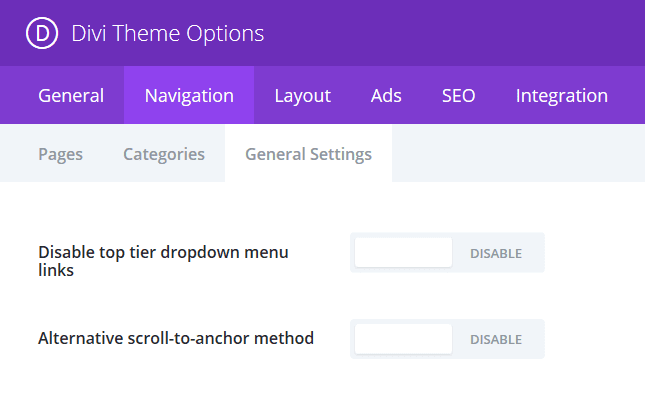Open the Categories sub-tab

click(164, 154)
